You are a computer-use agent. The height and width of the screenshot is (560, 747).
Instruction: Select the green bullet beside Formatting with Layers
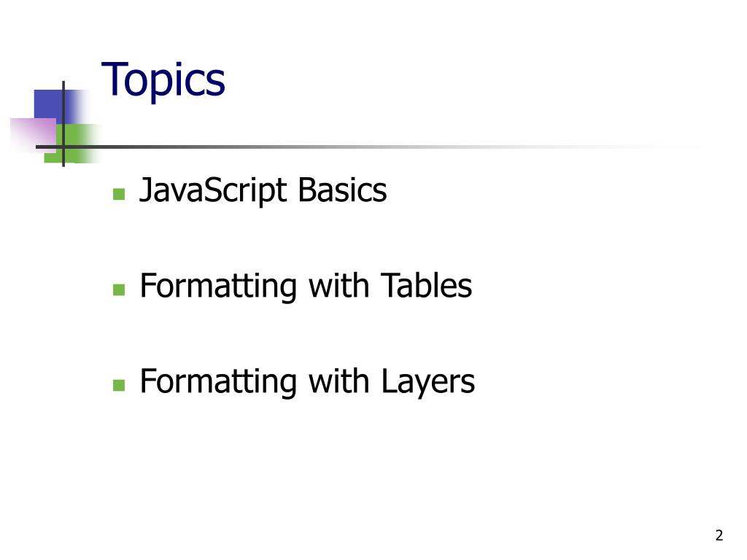pos(119,385)
